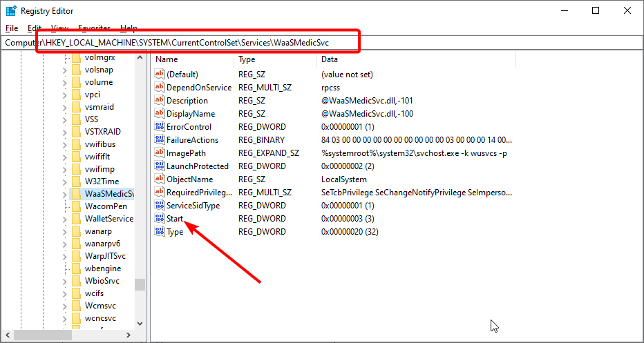The image size is (644, 343).
Task: Select the ObjectName value icon
Action: click(x=159, y=179)
